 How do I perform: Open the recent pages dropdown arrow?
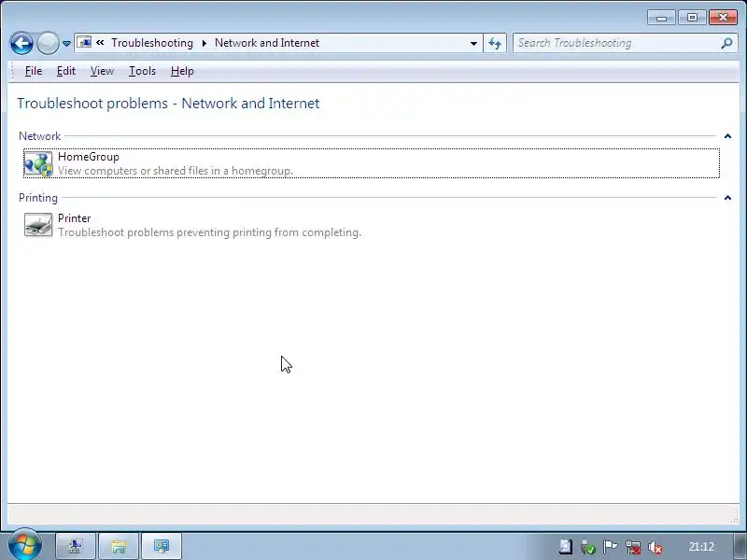click(x=66, y=43)
